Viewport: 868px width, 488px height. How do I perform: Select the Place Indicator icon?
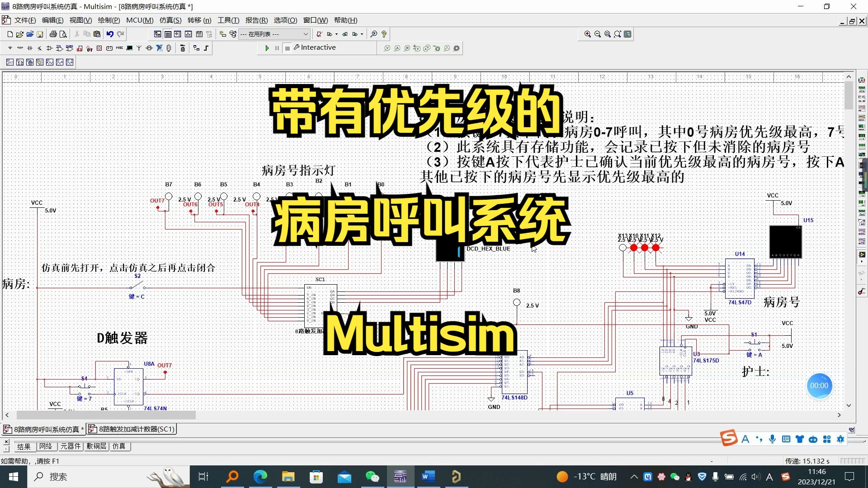[x=99, y=48]
